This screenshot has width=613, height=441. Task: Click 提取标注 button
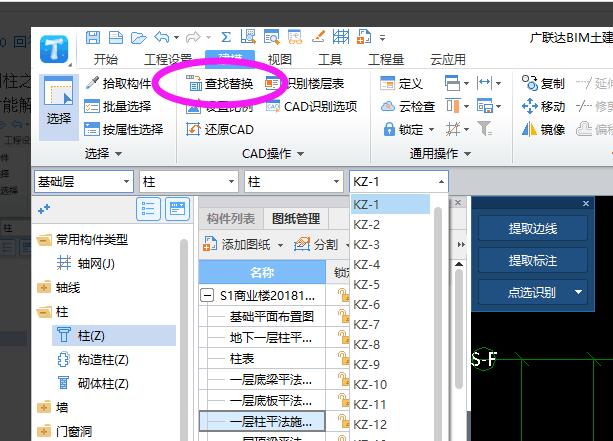(532, 260)
